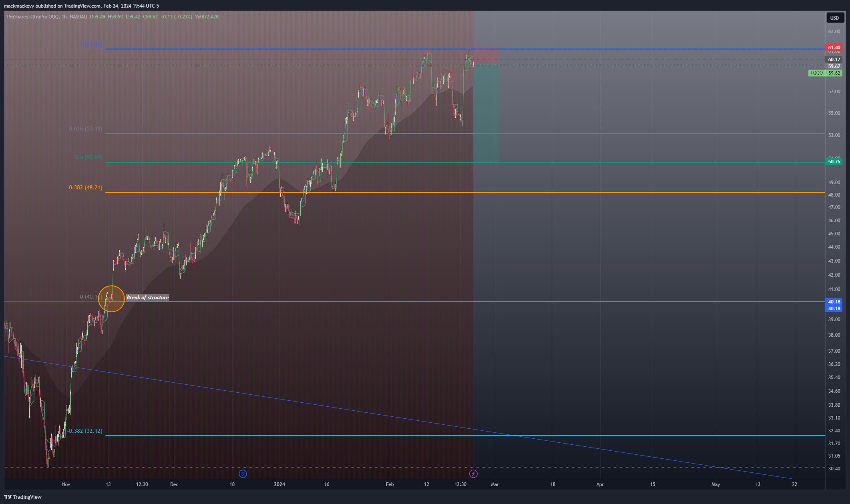850x504 pixels.
Task: Click the 45.00 price scale value
Action: (x=834, y=234)
